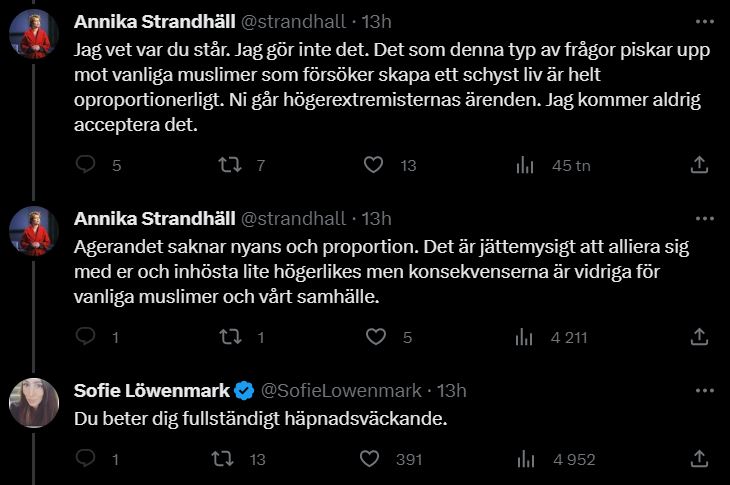This screenshot has height=485, width=730.
Task: Reply to the 'Agerandet saknar nyans' tweet
Action: [x=86, y=337]
